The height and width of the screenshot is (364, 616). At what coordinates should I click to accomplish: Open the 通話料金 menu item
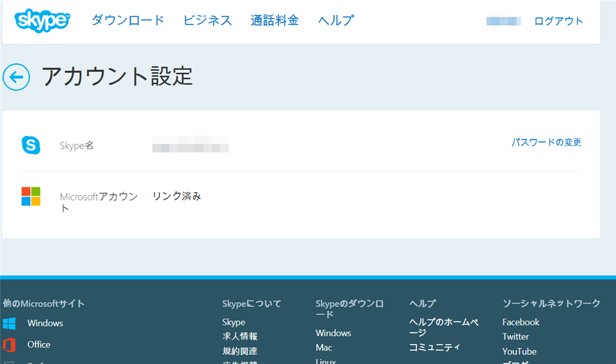pyautogui.click(x=274, y=20)
